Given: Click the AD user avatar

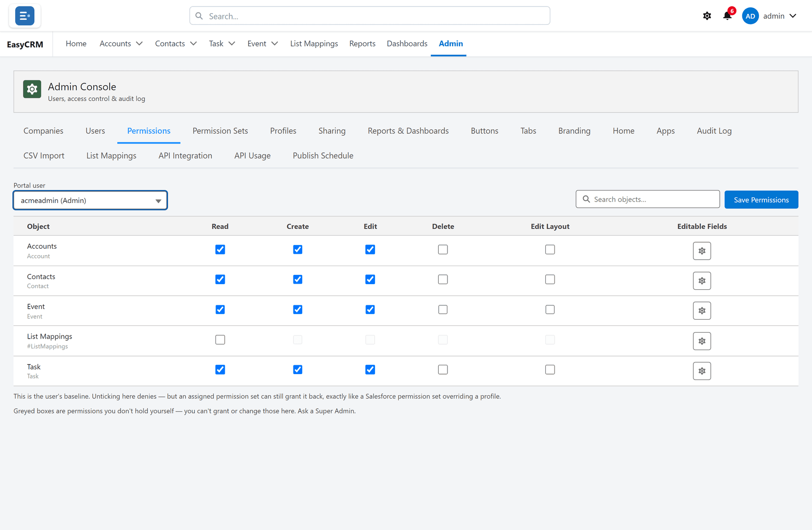Looking at the screenshot, I should (750, 16).
